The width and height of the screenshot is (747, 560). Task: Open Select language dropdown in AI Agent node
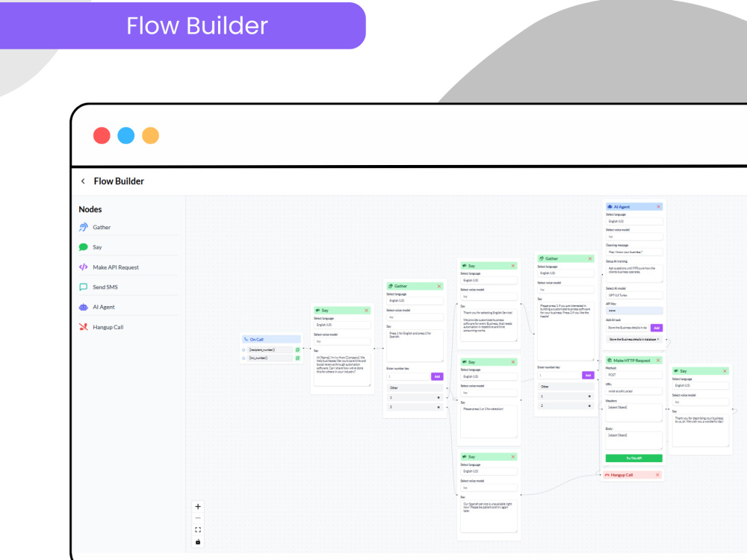pos(634,222)
